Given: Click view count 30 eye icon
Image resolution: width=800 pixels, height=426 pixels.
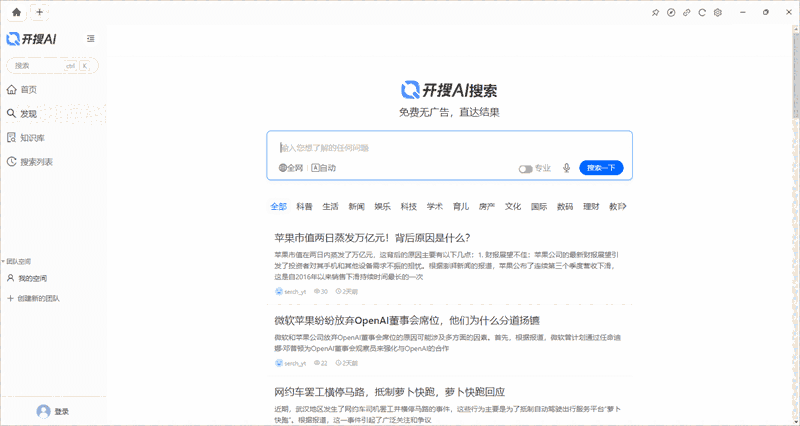Looking at the screenshot, I should 317,291.
